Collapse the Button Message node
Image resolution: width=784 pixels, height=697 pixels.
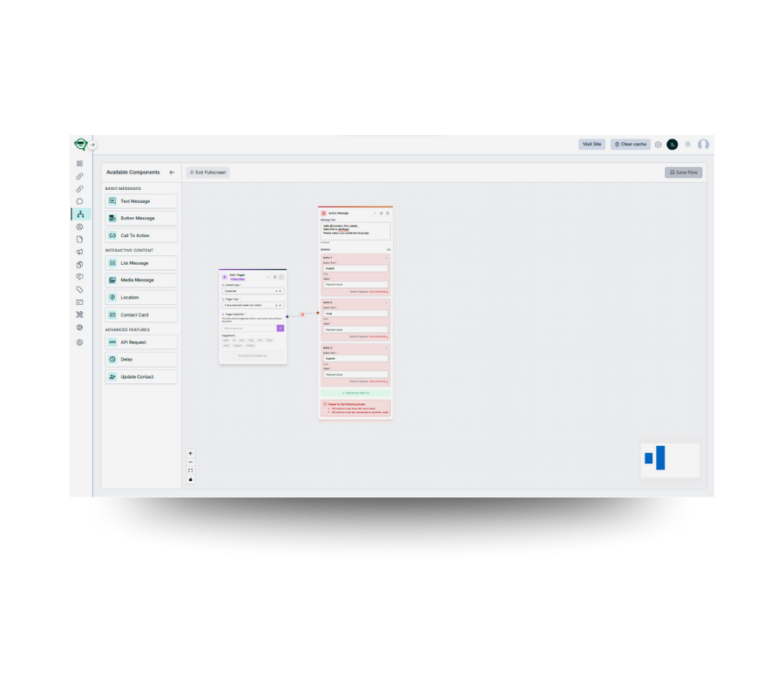pos(375,213)
